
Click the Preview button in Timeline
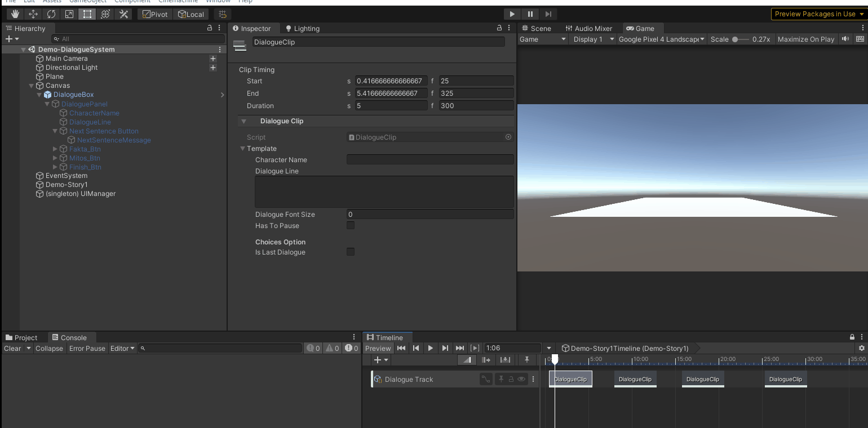[x=378, y=348]
